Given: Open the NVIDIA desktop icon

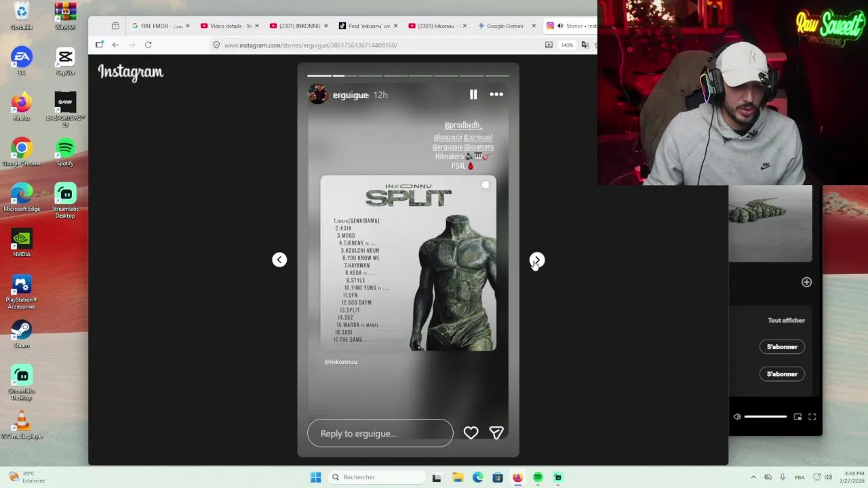Looking at the screenshot, I should pos(22,243).
